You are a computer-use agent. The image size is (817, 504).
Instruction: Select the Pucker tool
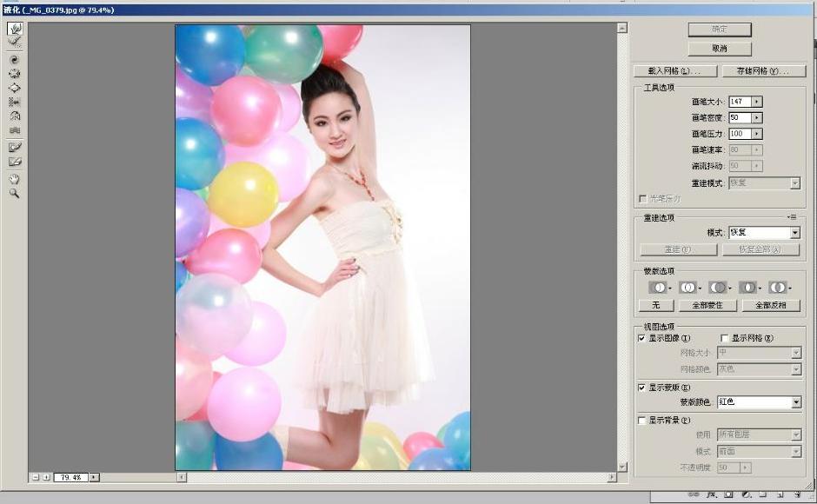point(15,74)
